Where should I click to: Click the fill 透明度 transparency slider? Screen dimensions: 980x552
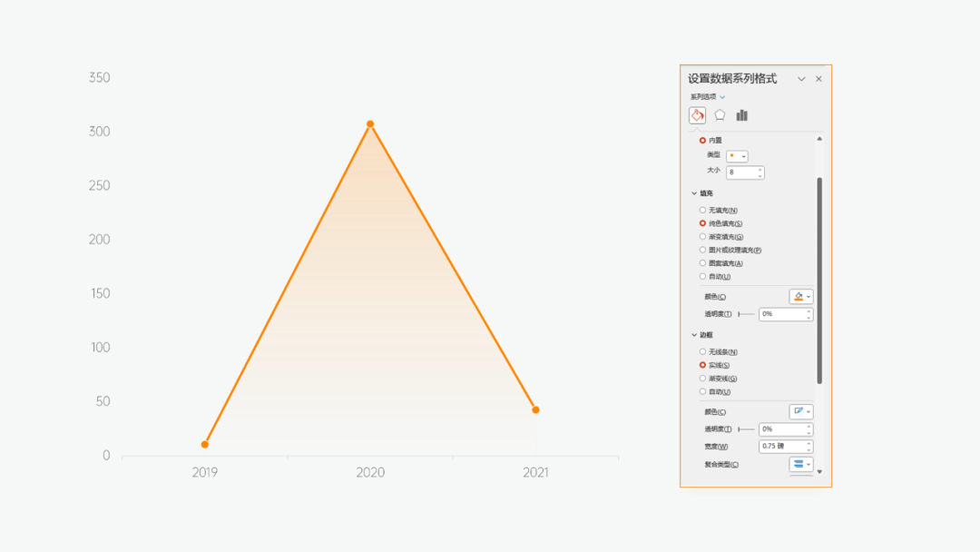click(746, 314)
